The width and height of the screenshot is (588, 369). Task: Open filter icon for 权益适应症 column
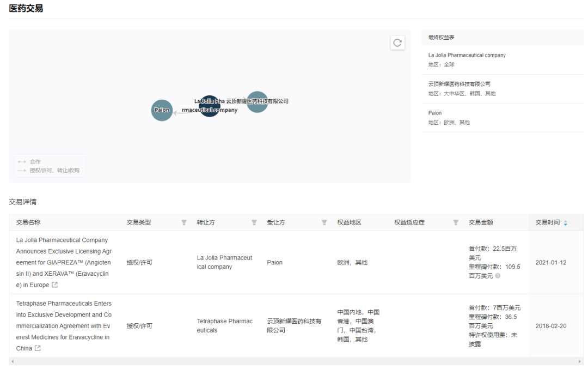point(456,222)
